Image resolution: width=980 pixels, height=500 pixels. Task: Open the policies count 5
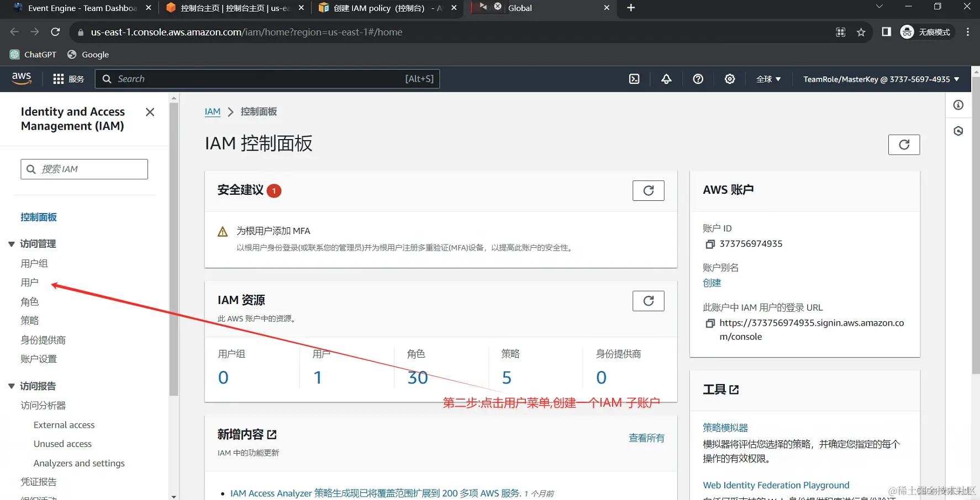(507, 377)
